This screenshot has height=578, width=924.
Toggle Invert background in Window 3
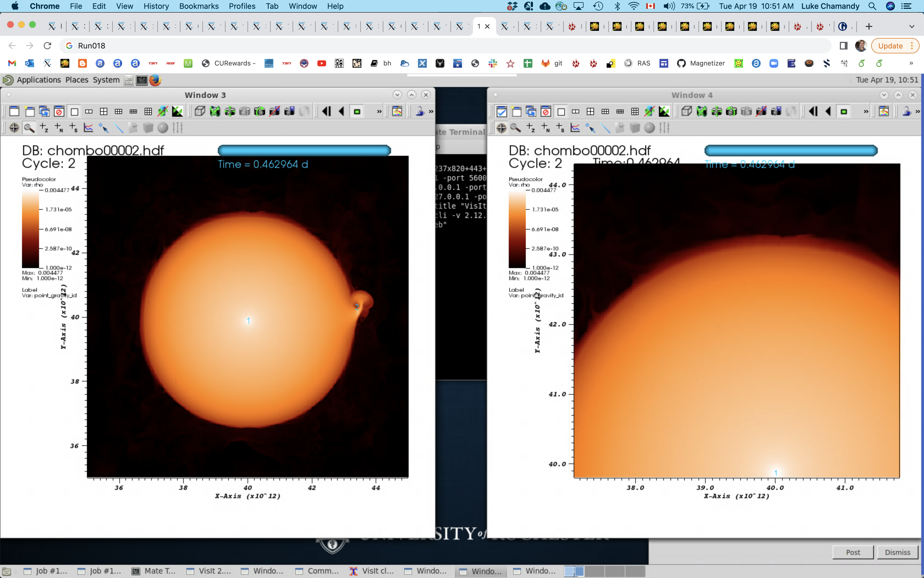pos(178,112)
